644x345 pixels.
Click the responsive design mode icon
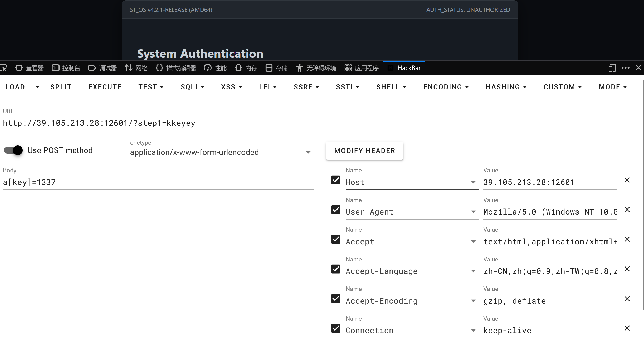coord(612,68)
